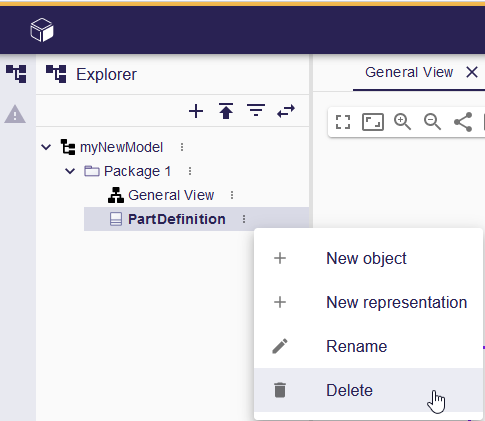
Task: Select the Package 1 tree item
Action: (x=137, y=171)
